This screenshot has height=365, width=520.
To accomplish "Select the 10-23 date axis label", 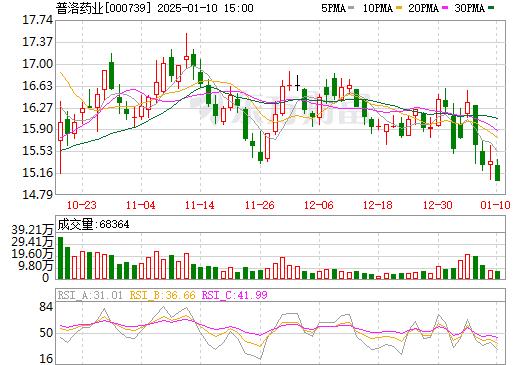I will point(82,205).
